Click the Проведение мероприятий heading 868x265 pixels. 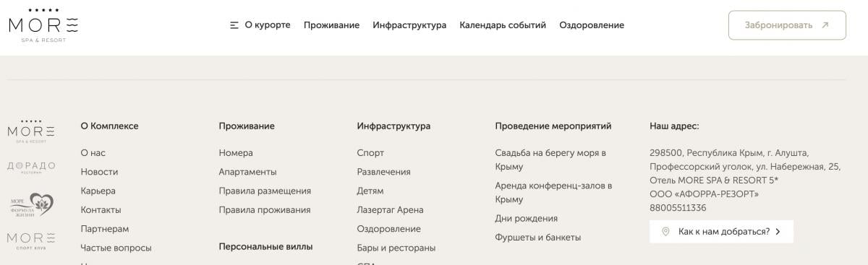click(x=553, y=126)
